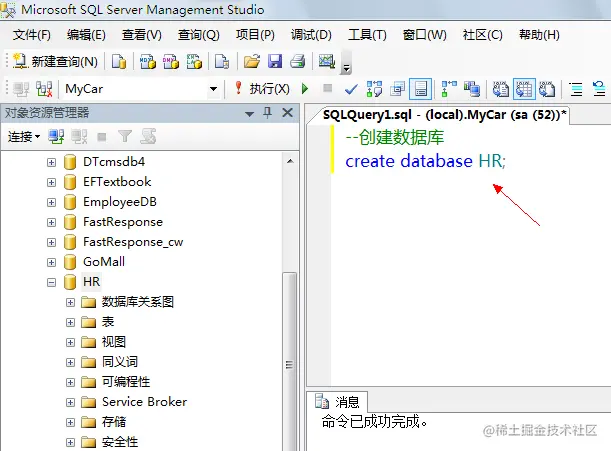
Task: Expand the GoMall database node
Action: coord(51,262)
